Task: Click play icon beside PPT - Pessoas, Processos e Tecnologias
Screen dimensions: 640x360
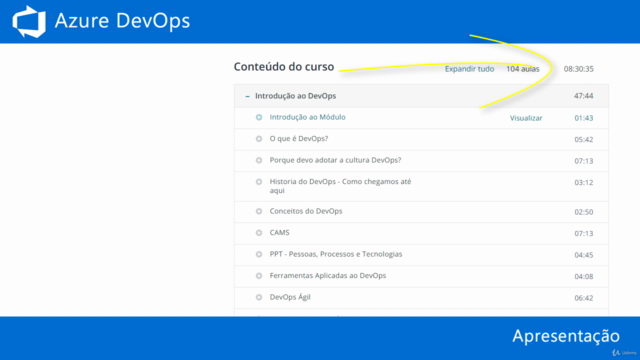Action: click(259, 254)
